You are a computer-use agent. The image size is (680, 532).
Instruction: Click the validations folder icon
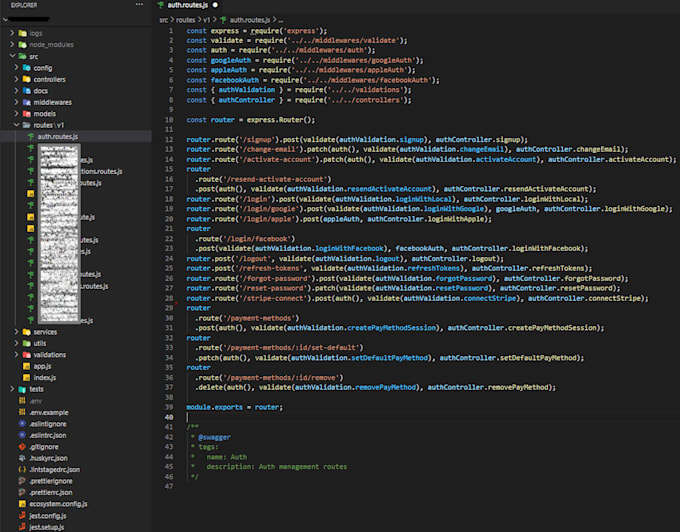(x=26, y=355)
